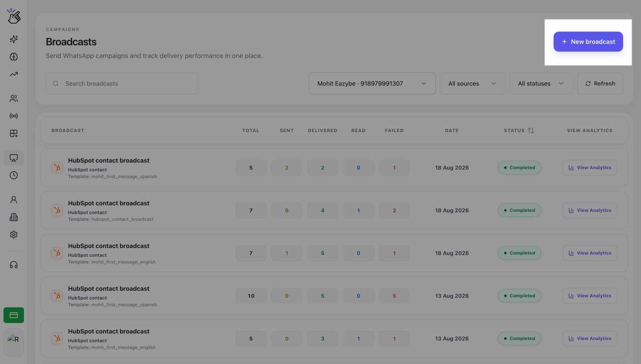The image size is (641, 364).
Task: Click date 18 Aug 2026 in hubspot_contact_broadcast row
Action: (452, 211)
